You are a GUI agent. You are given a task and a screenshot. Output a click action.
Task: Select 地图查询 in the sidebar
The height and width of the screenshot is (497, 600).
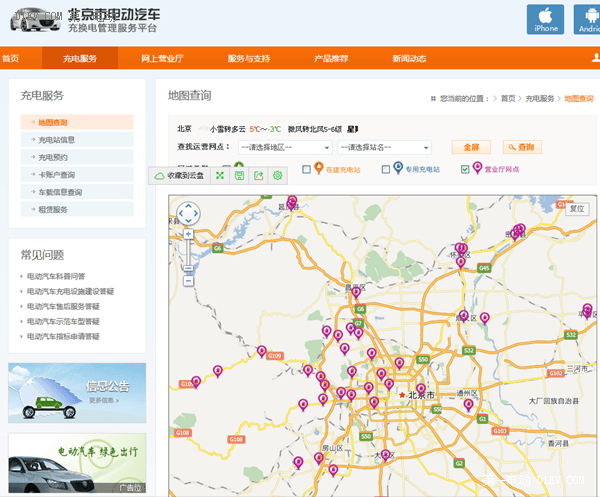pos(77,122)
